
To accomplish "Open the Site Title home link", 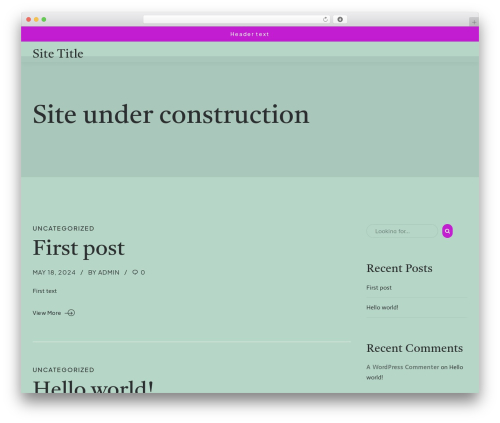I will point(58,54).
